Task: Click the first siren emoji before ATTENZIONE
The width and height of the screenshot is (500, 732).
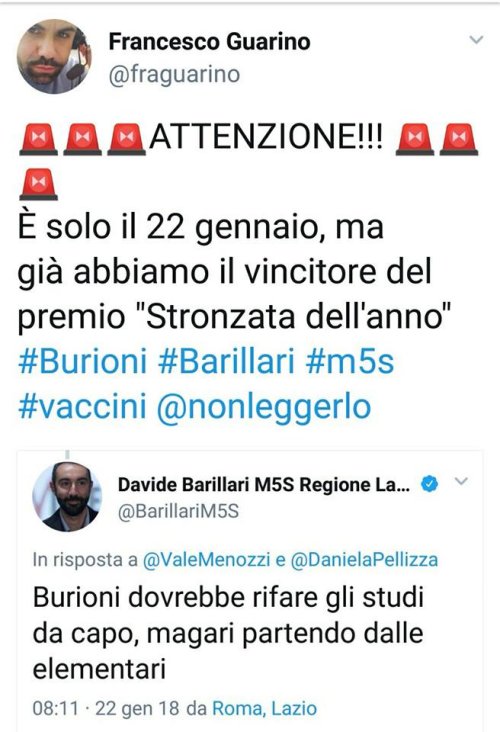Action: [38, 139]
